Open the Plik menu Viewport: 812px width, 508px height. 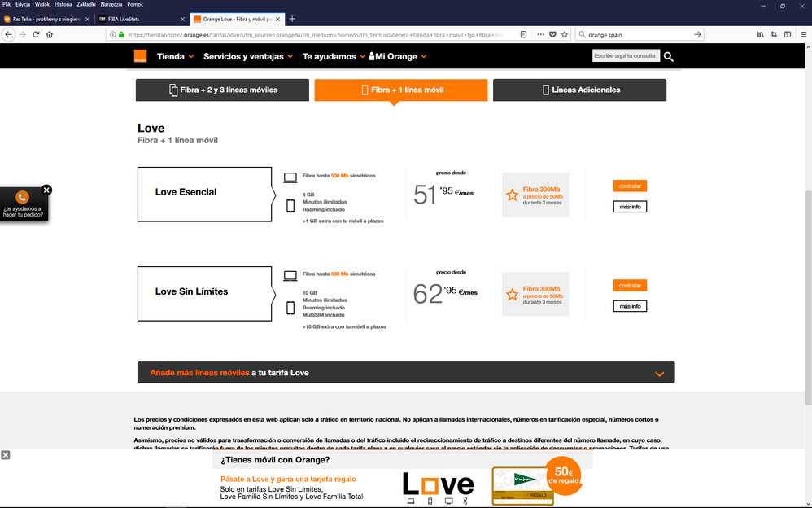[x=7, y=4]
